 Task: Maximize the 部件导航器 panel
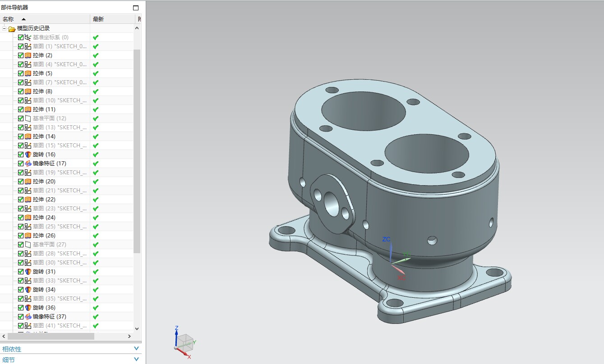[136, 8]
